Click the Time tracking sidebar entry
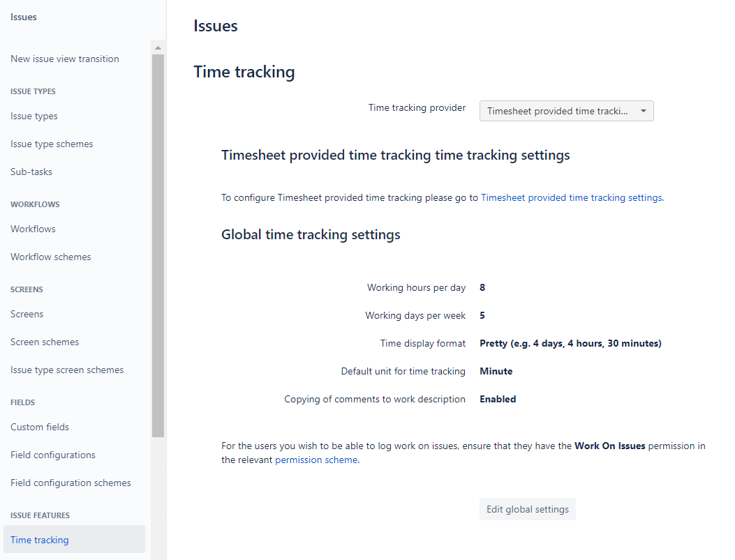735x560 pixels. point(39,540)
